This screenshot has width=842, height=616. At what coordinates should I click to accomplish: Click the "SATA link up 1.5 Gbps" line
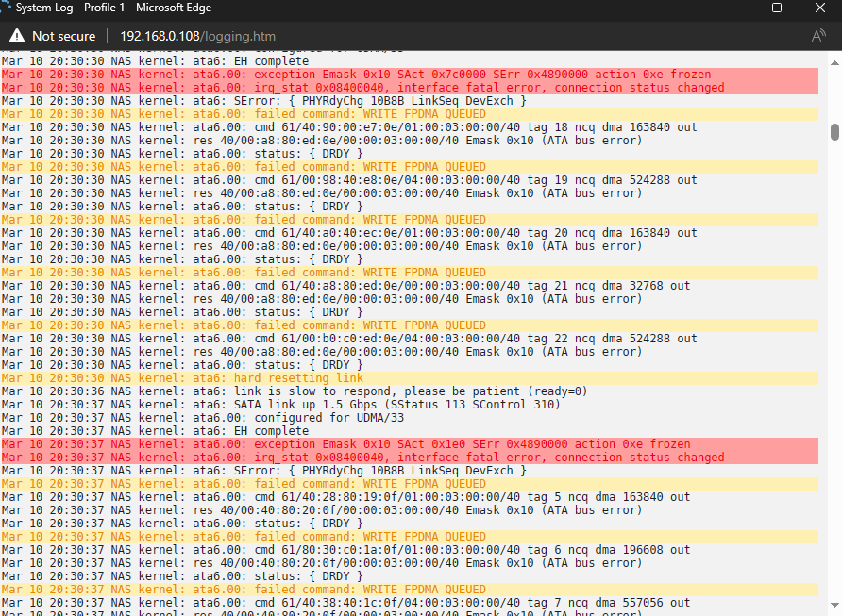[x=281, y=405]
